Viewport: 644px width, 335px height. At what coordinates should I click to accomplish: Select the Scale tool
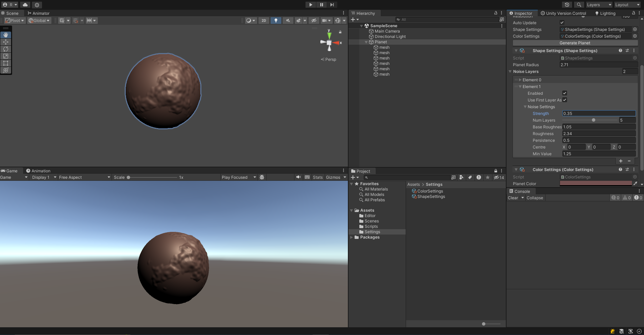pos(6,56)
